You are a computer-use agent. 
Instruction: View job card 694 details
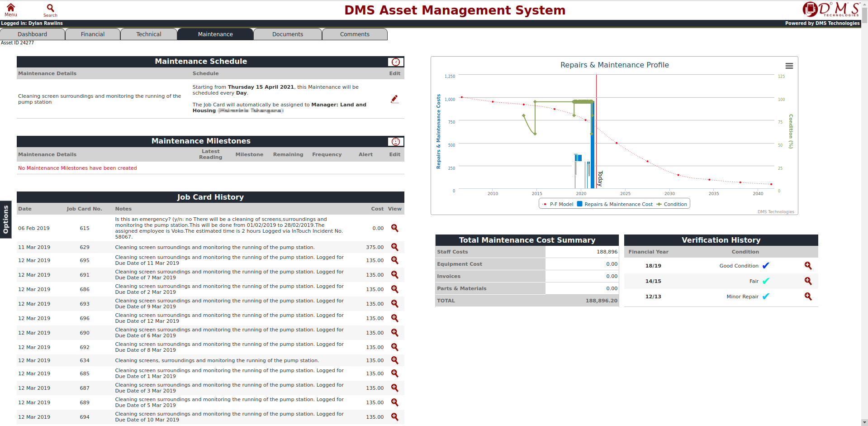point(395,417)
